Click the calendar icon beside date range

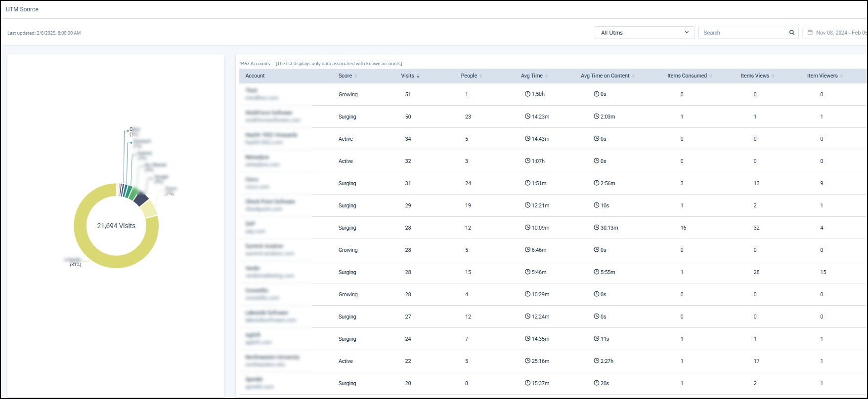coord(810,33)
